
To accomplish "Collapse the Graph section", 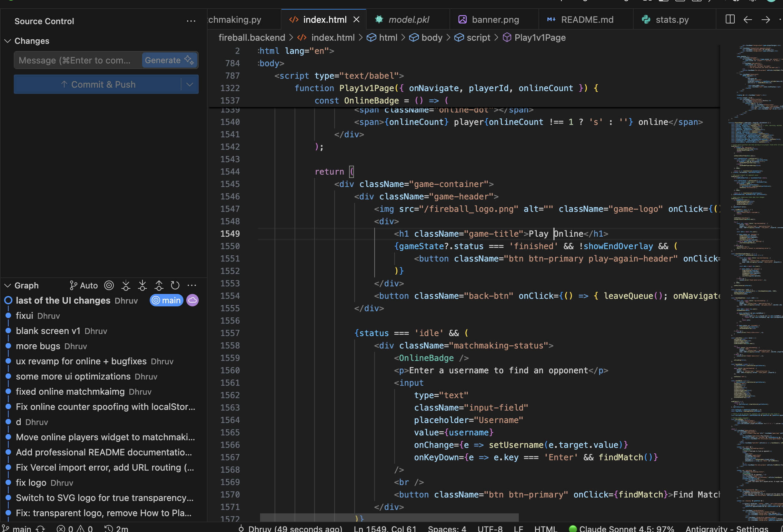I will point(8,286).
